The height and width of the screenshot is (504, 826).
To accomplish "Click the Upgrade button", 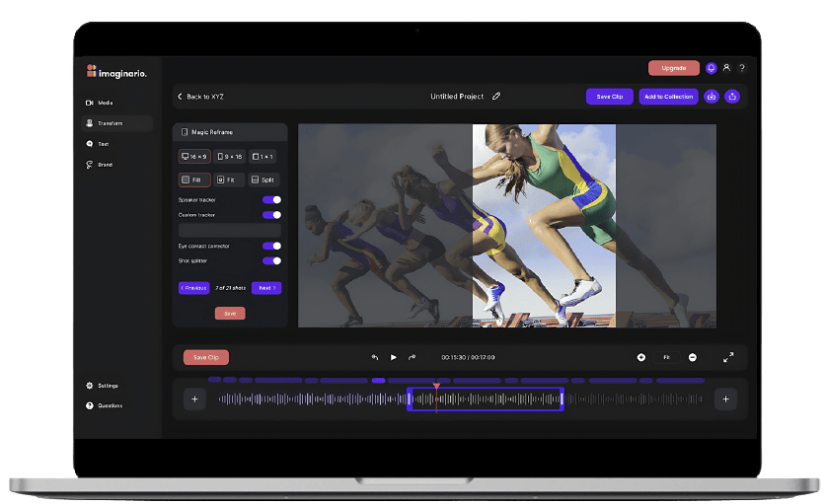I will (x=674, y=68).
